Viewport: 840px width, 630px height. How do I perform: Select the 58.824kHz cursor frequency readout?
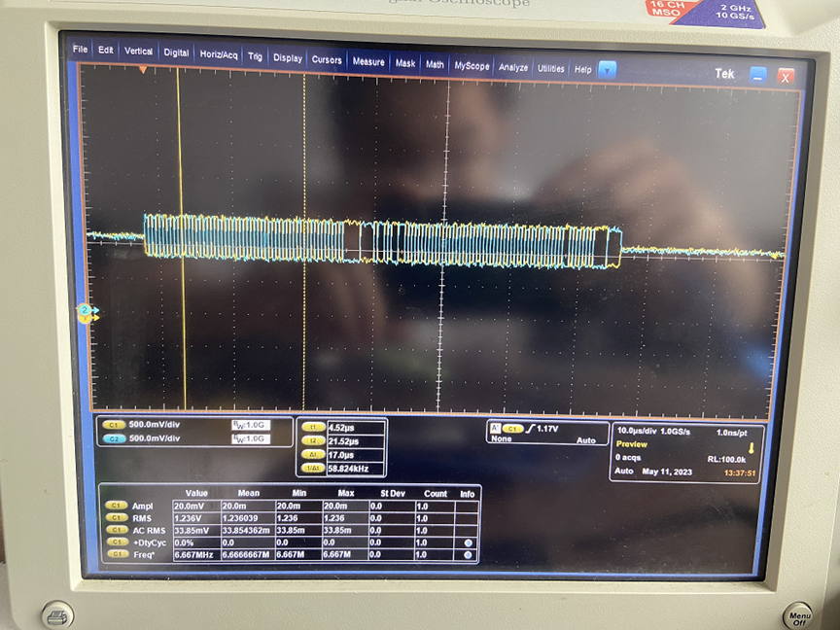pos(356,469)
